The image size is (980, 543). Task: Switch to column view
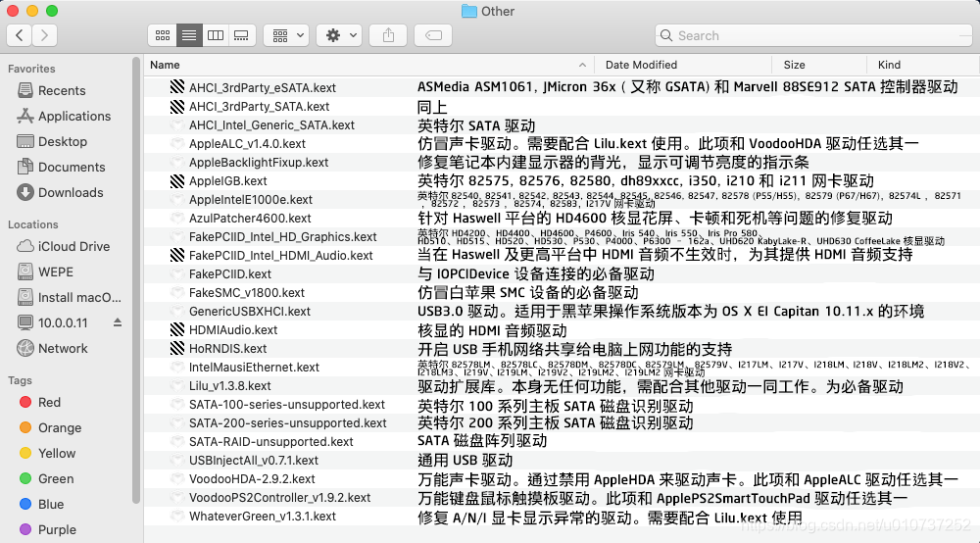coord(216,35)
